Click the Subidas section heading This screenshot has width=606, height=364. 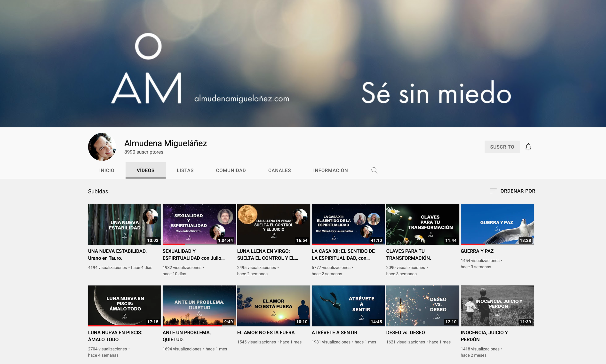click(98, 191)
